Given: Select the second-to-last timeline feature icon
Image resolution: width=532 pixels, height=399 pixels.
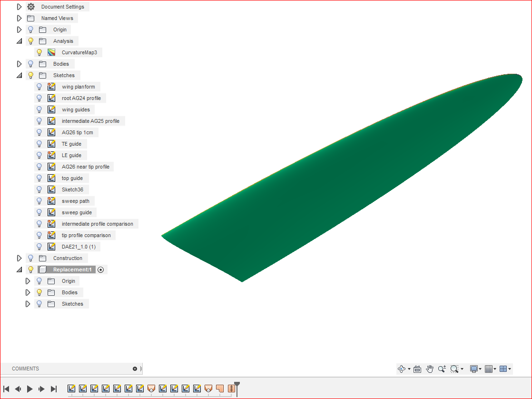Looking at the screenshot, I should pyautogui.click(x=220, y=389).
